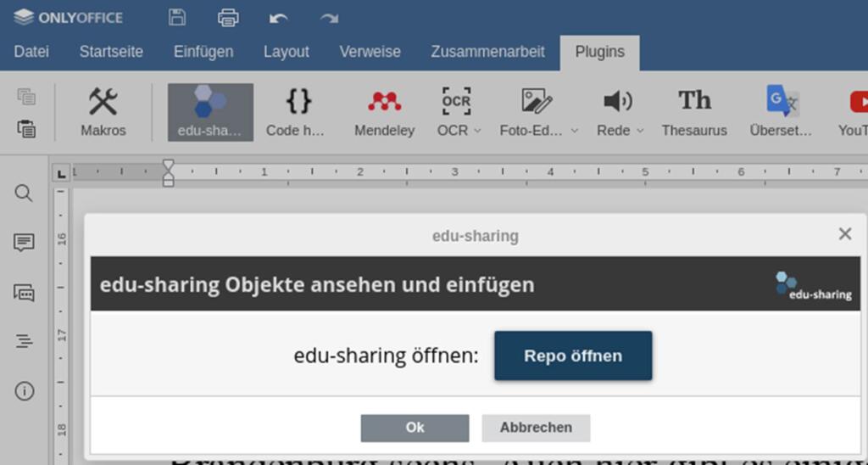
Task: Click the print document icon
Action: pyautogui.click(x=228, y=17)
